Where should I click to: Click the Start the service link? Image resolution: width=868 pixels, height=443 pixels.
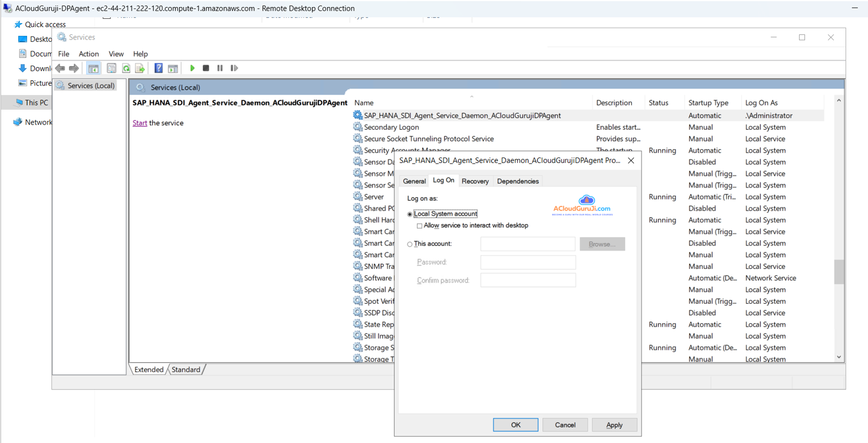click(x=140, y=123)
